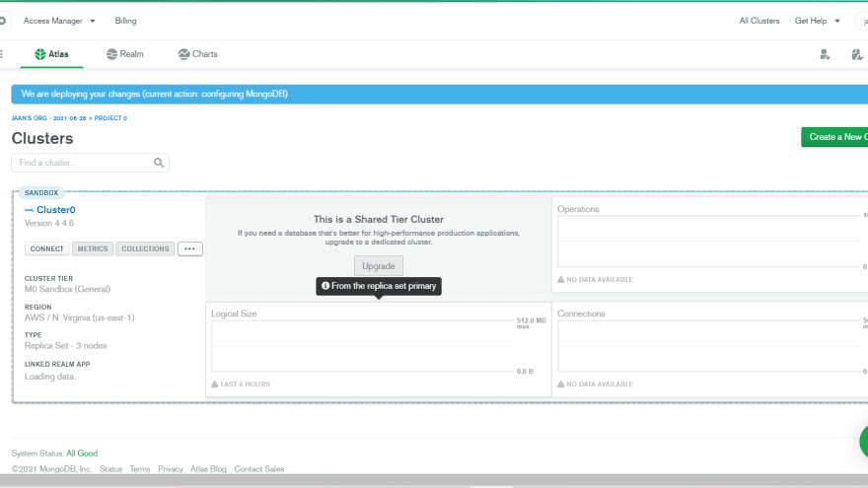
Task: Click the Logical Size chart
Action: [x=379, y=349]
